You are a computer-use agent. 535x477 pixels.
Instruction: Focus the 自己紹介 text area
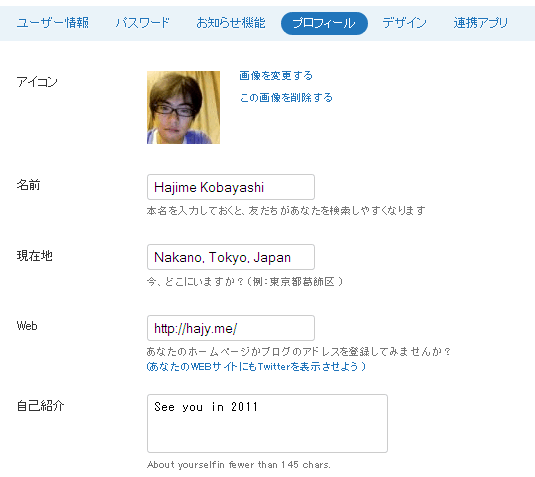click(x=267, y=423)
